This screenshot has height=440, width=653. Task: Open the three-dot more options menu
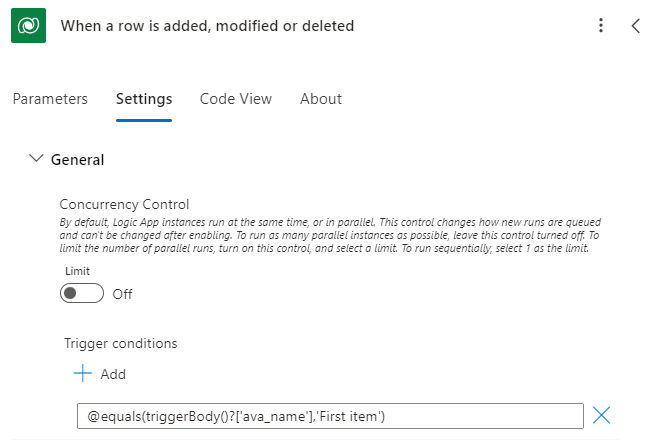(600, 26)
